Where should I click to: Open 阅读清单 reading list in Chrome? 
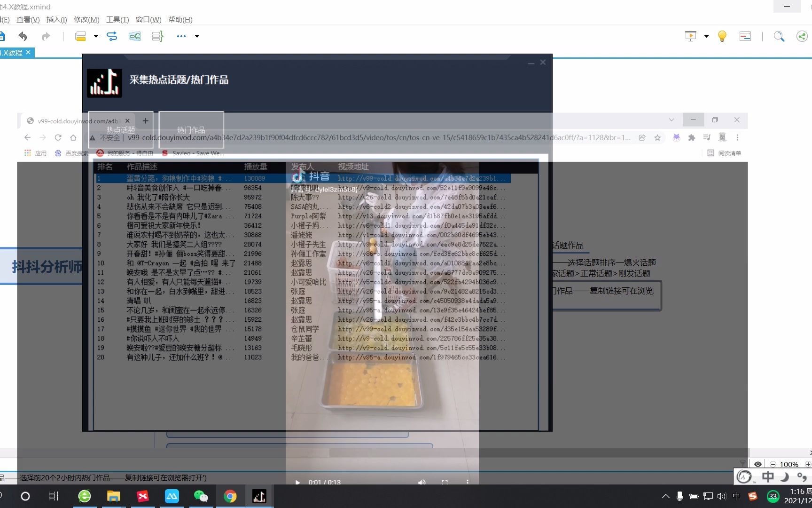tap(724, 153)
